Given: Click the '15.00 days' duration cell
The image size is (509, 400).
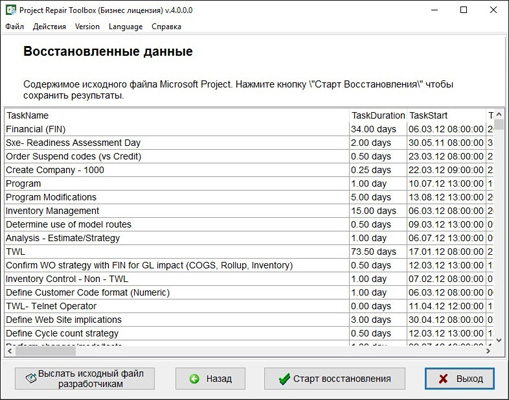Looking at the screenshot, I should 378,211.
